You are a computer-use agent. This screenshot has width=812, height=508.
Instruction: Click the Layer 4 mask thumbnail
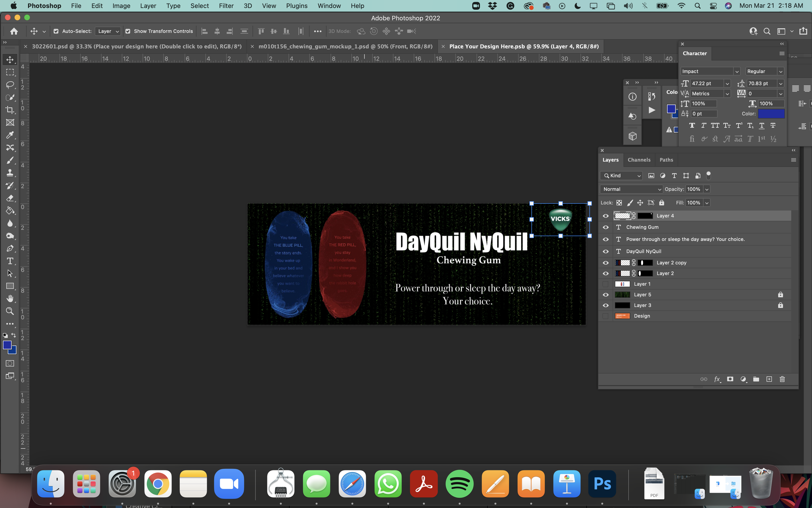tap(645, 216)
